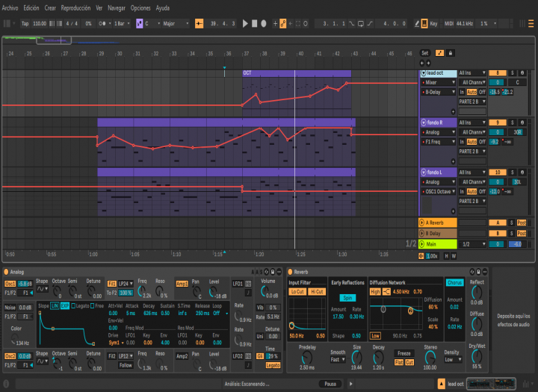Click the Arrangement Record button
The height and width of the screenshot is (392, 538).
263,23
